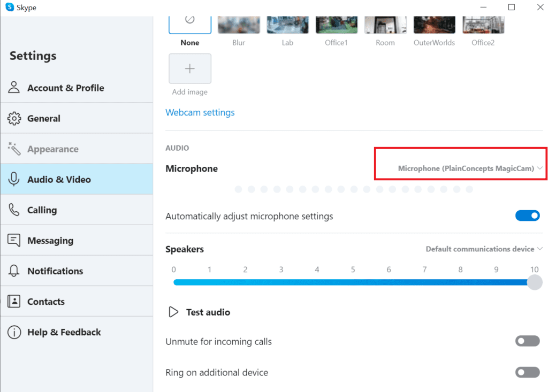Select the Account & Profile person icon
548x392 pixels.
14,87
